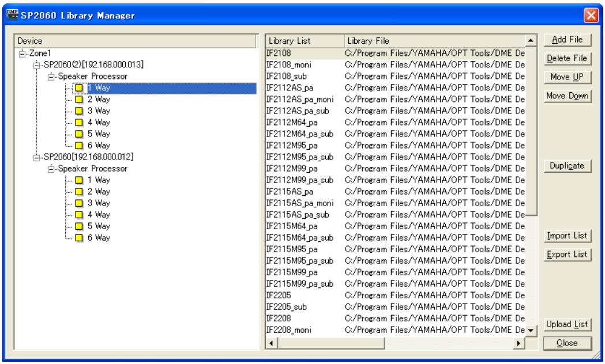Click yellow icon of 5 Way under SP2060[192.168.000.012]
The width and height of the screenshot is (605, 364).
pos(79,226)
